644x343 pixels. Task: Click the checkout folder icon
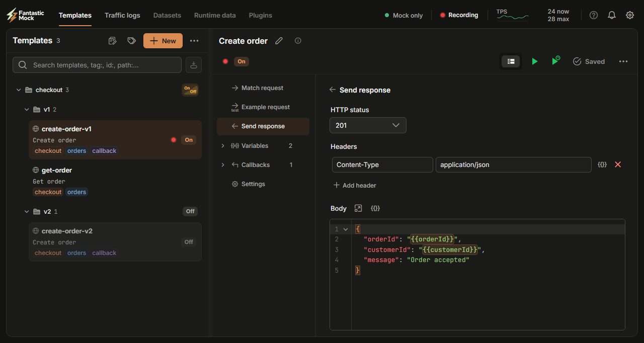(28, 90)
